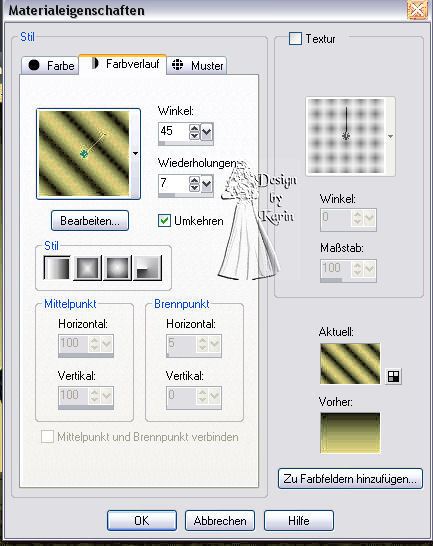Image resolution: width=433 pixels, height=546 pixels.
Task: Click Zu Farbfeldern hinzufügen button
Action: 350,479
